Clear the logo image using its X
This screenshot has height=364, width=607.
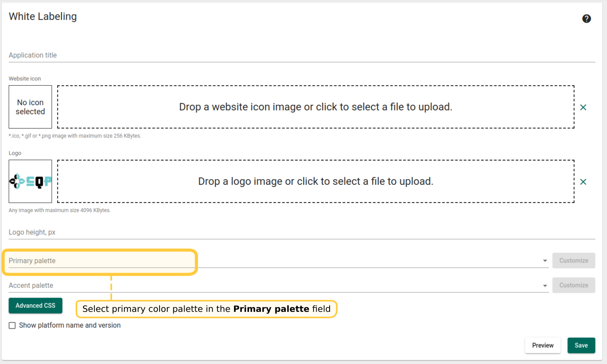[x=583, y=182]
